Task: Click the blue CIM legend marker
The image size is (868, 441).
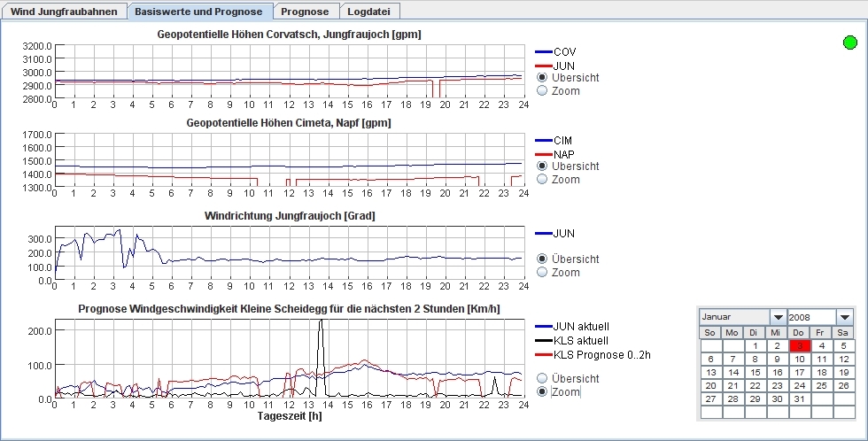Action: [543, 141]
